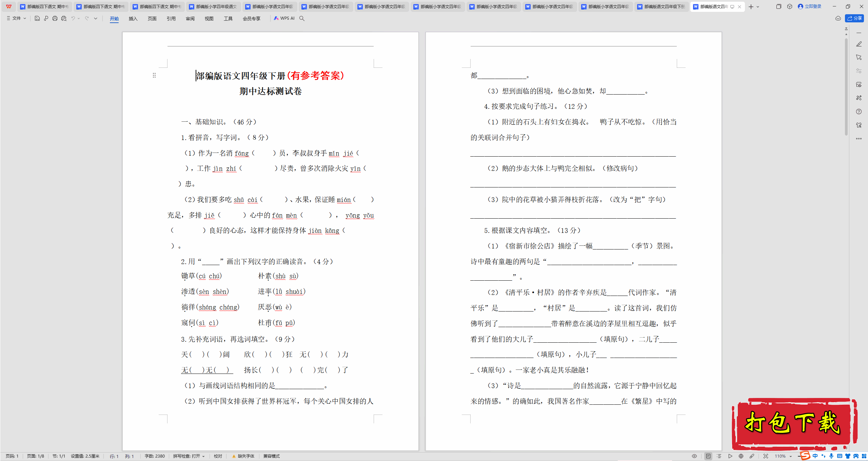This screenshot has height=461, width=868.
Task: Toggle spell check 拼写检查 status
Action: (x=189, y=456)
